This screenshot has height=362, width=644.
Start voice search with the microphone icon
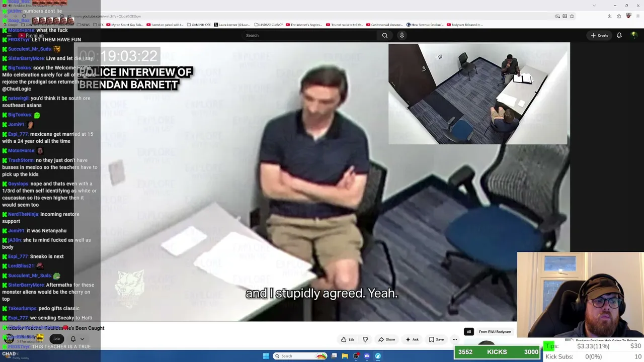pyautogui.click(x=402, y=35)
